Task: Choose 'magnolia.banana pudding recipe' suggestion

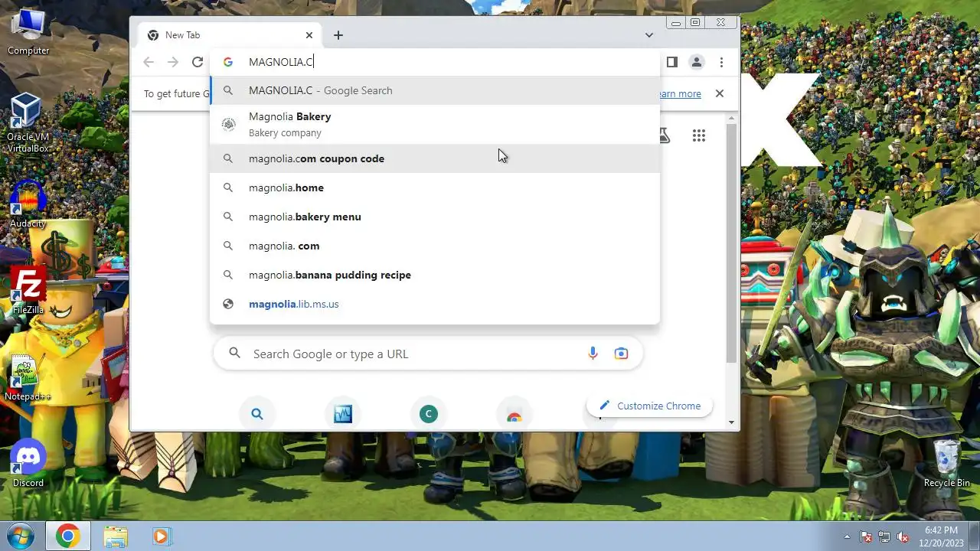Action: tap(435, 275)
